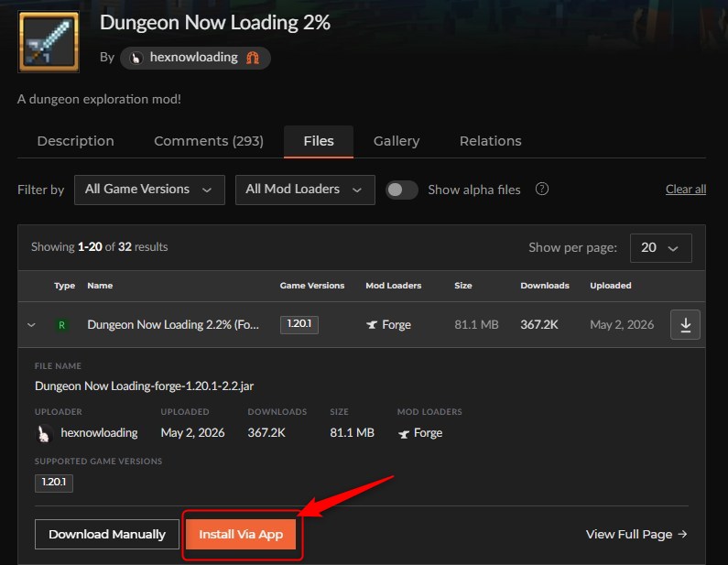Screen dimensions: 728x565
Task: Click file name Dungeon Now Loading 2.2% (Fo...
Action: point(173,324)
